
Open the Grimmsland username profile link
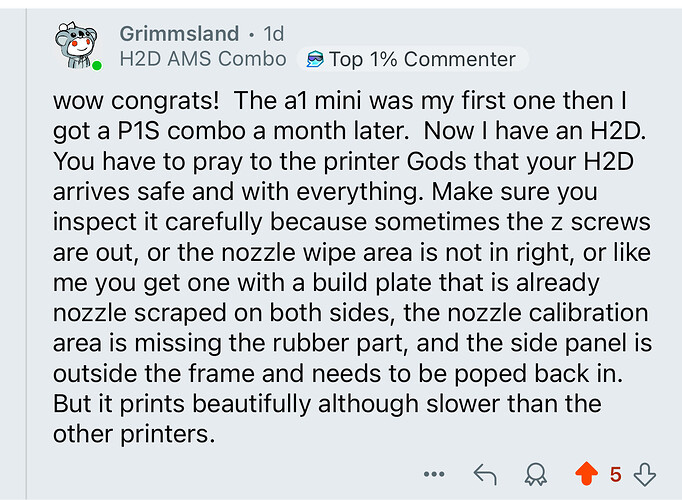(179, 34)
